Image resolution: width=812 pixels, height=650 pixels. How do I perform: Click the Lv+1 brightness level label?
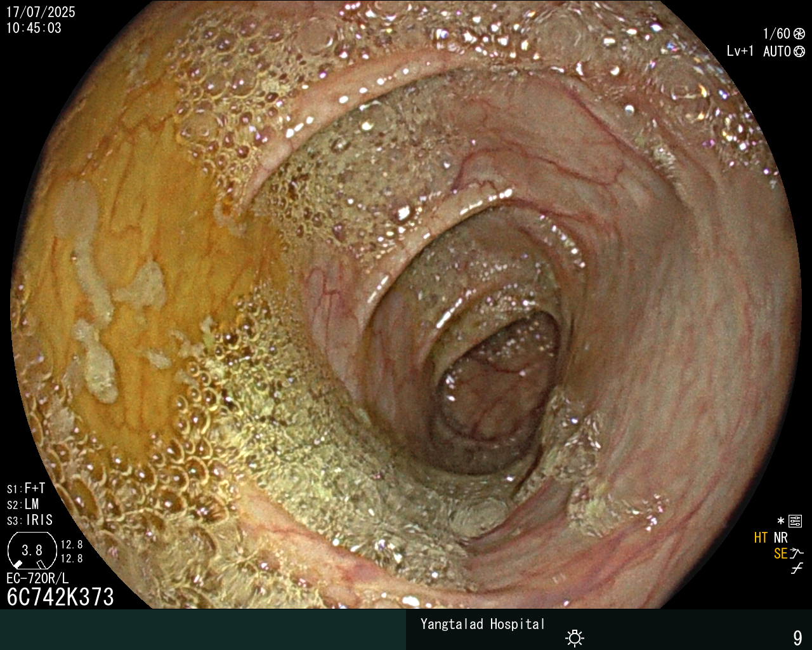coord(740,51)
